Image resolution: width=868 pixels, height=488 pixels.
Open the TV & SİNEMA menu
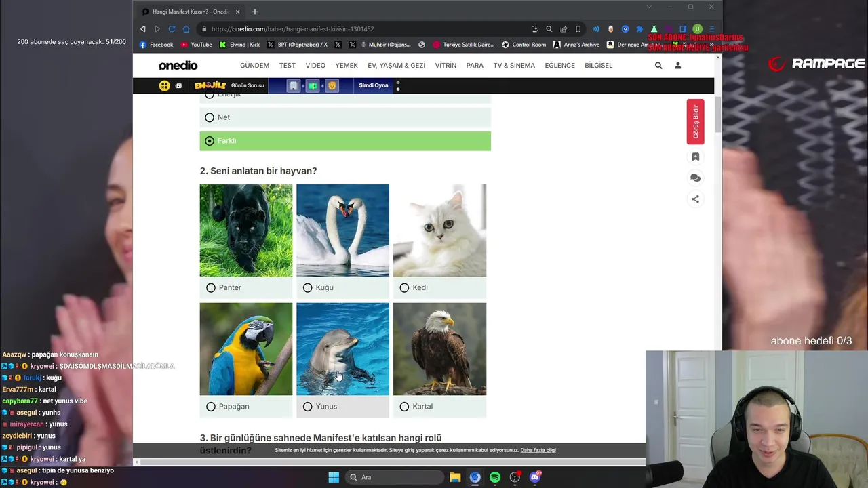coord(514,66)
